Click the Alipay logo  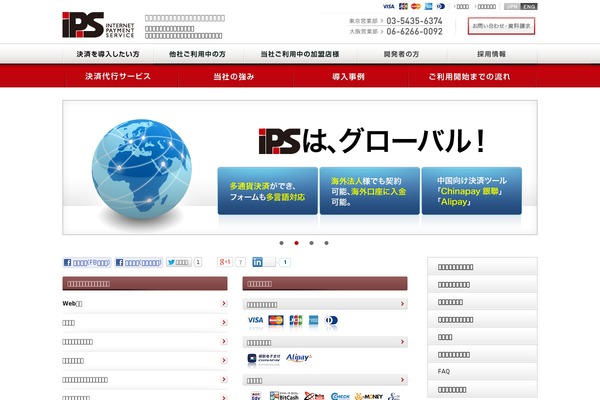tap(298, 358)
